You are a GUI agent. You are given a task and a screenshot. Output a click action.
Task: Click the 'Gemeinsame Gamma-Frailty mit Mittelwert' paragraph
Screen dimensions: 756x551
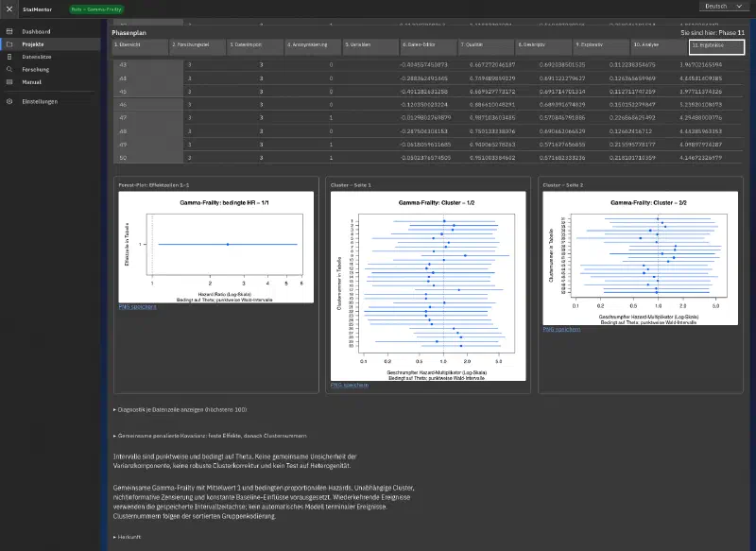264,502
